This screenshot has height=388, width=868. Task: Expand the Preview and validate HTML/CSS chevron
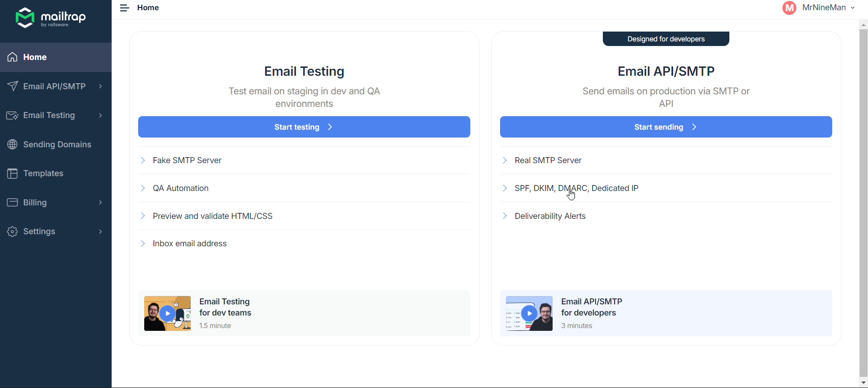(x=143, y=216)
